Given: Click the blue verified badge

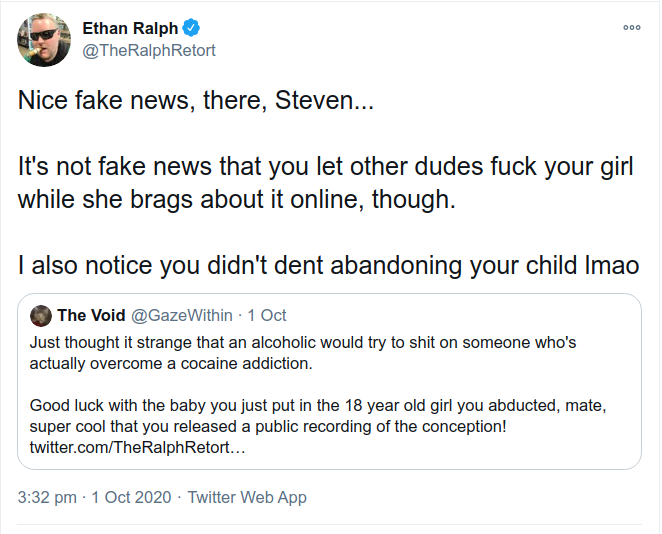Looking at the screenshot, I should pyautogui.click(x=191, y=28).
